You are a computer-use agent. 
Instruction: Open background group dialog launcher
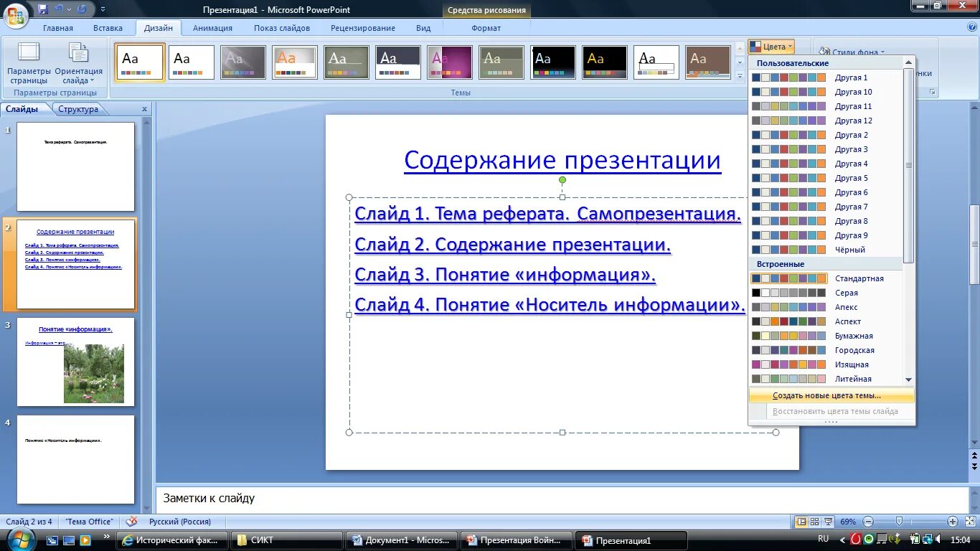click(933, 93)
